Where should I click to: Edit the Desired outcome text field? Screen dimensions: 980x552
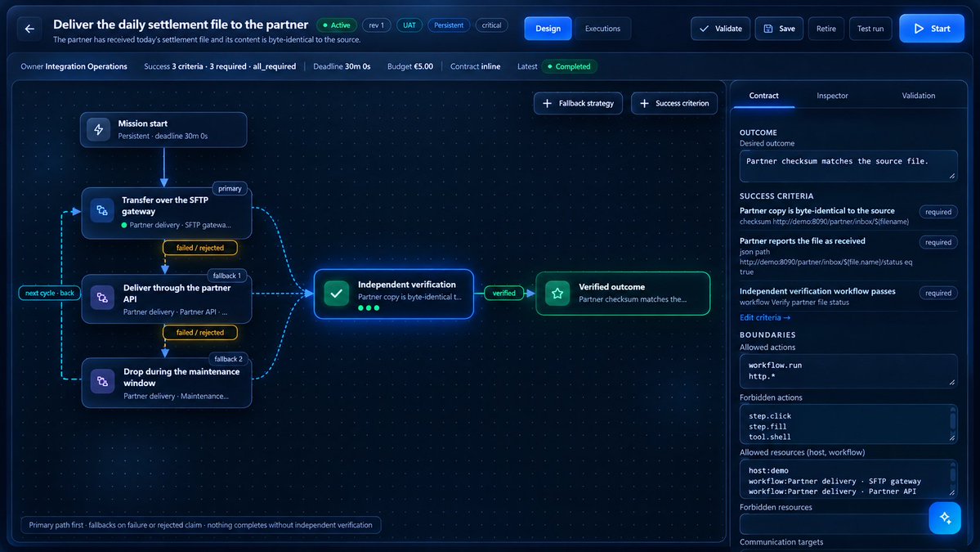click(x=848, y=166)
